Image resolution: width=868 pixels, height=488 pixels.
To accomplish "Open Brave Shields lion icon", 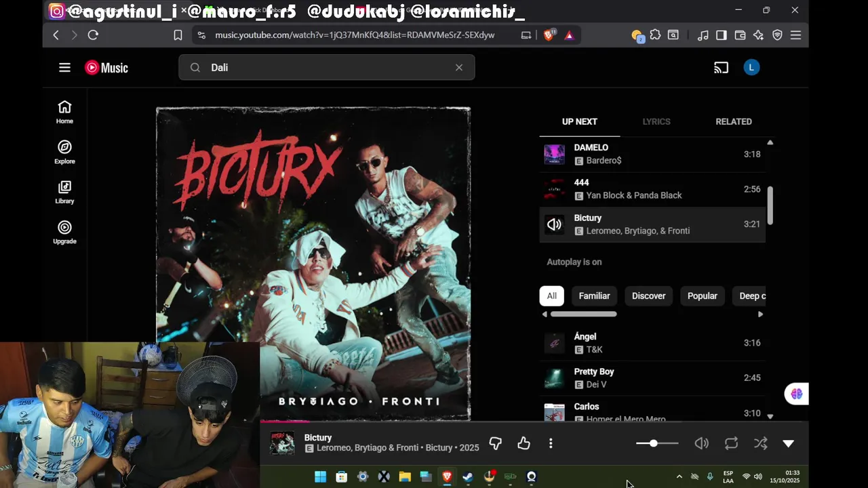I will tap(549, 35).
